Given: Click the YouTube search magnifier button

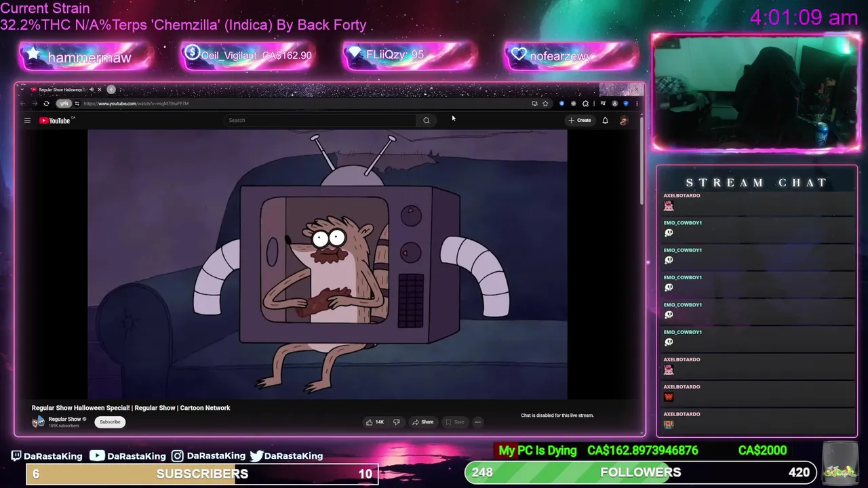Looking at the screenshot, I should 427,121.
